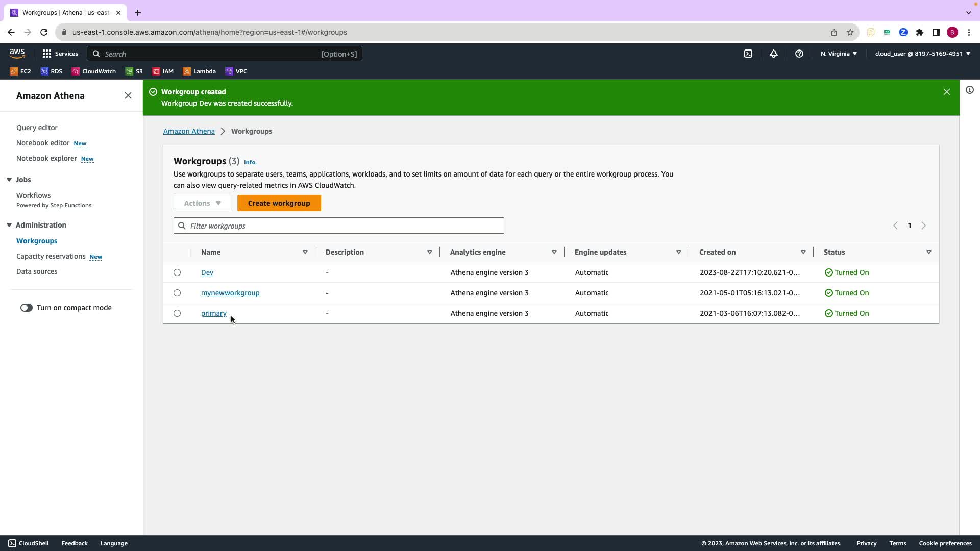Select the primary workgroup radio button
The width and height of the screenshot is (980, 551).
click(177, 313)
